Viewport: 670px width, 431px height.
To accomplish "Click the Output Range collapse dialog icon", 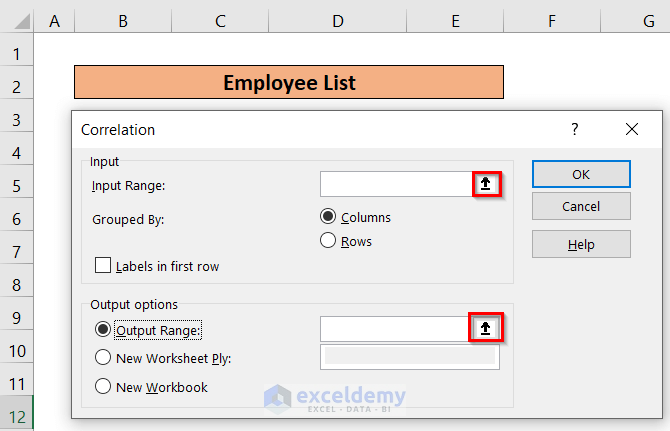I will [x=486, y=328].
